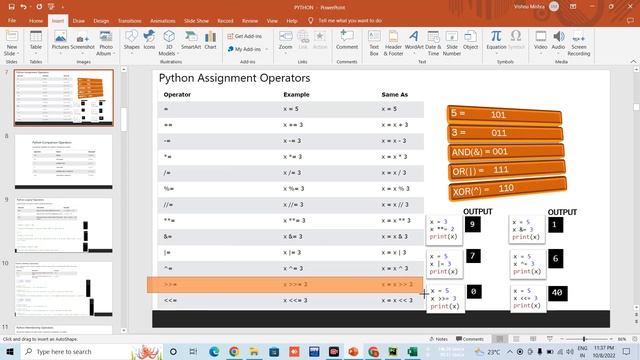Select slide 9 thumbnail
Viewport: 640px width, 360px height.
[x=64, y=225]
